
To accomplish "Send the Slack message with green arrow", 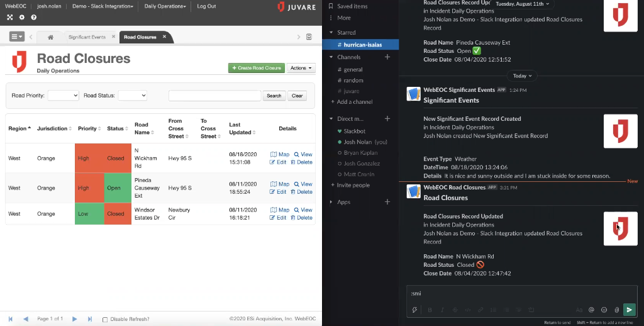I will click(629, 310).
